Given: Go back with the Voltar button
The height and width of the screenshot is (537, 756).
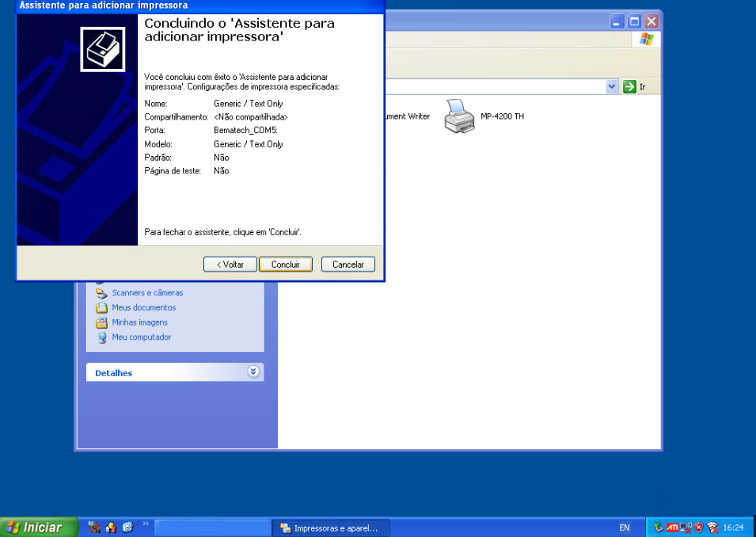Looking at the screenshot, I should (x=230, y=265).
